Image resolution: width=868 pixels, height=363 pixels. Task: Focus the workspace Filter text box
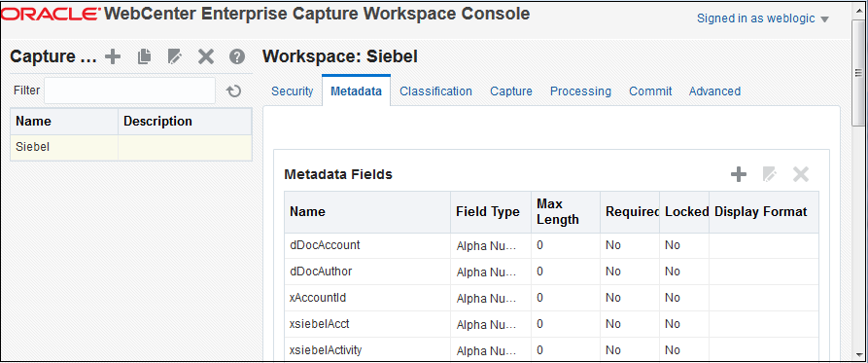[x=129, y=91]
